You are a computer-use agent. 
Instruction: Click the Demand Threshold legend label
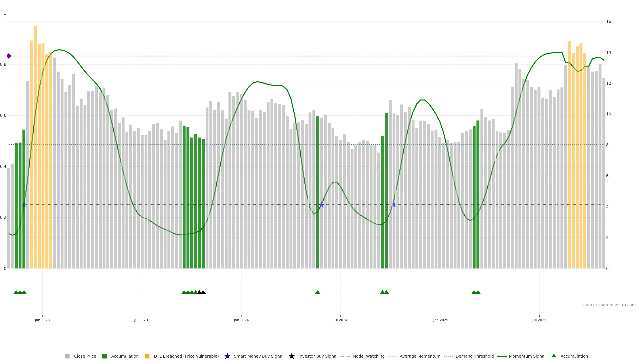(x=474, y=356)
